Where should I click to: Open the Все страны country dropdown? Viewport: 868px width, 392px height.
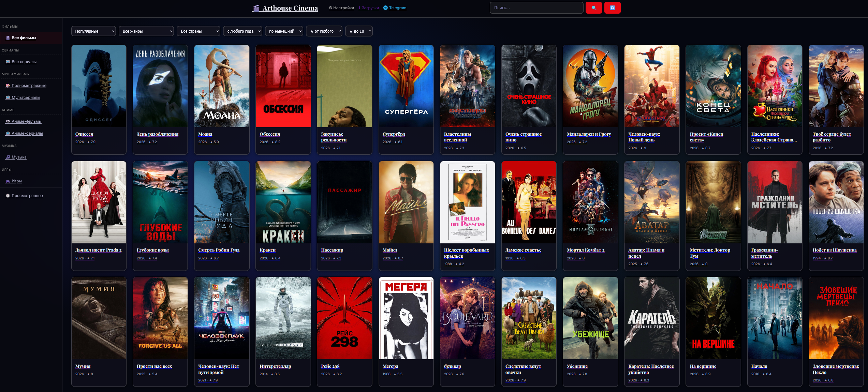tap(198, 31)
